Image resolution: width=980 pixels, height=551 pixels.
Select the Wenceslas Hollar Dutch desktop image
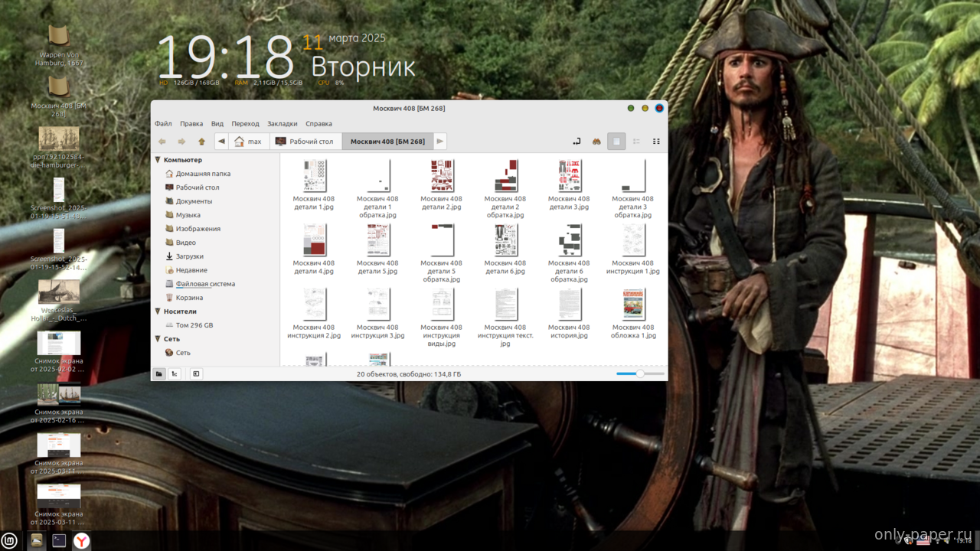[59, 301]
